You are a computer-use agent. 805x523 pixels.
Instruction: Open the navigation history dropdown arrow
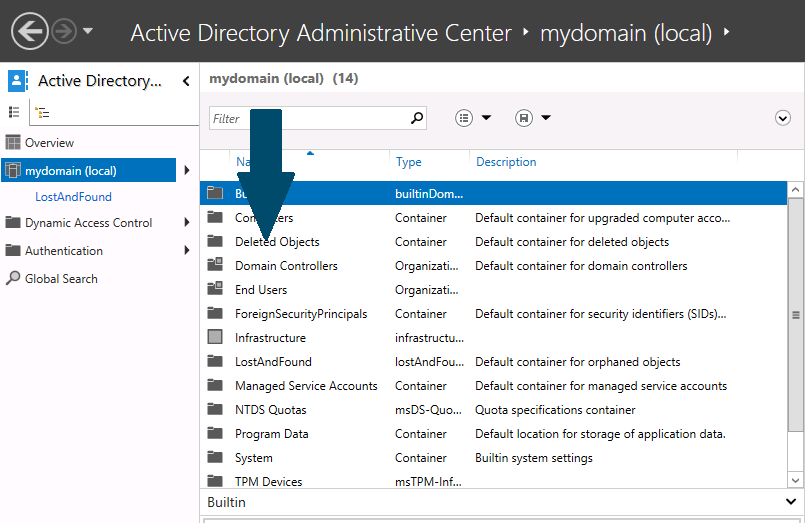[x=88, y=31]
